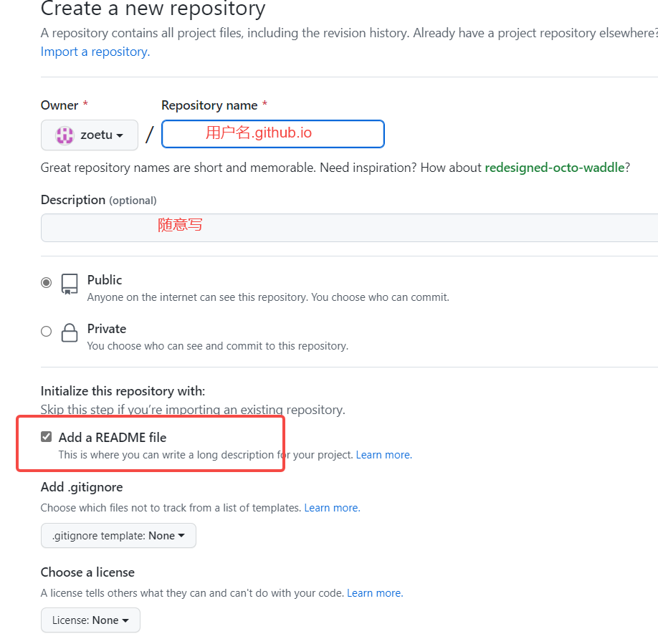Open the owner selection dropdown
The height and width of the screenshot is (644, 658).
89,135
